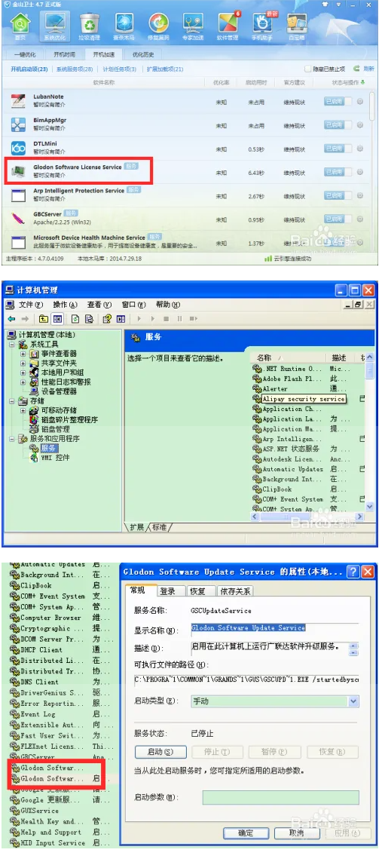This screenshot has height=868, width=382.
Task: Toggle 已启用 for Microsoft Device Health Machine
Action: (338, 243)
